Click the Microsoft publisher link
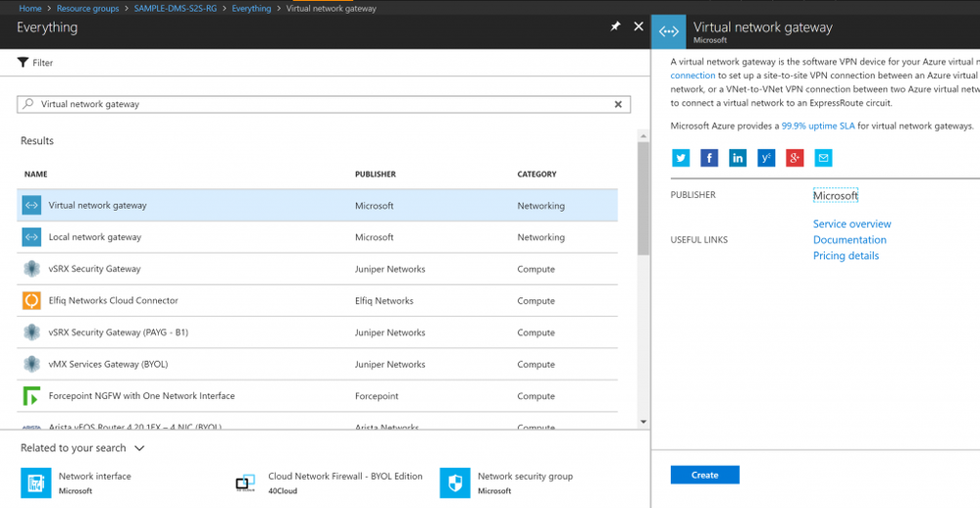980x508 pixels. pyautogui.click(x=835, y=195)
